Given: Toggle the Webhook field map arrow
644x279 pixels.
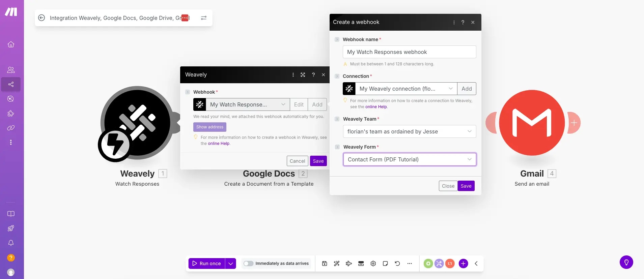Looking at the screenshot, I should [x=188, y=92].
